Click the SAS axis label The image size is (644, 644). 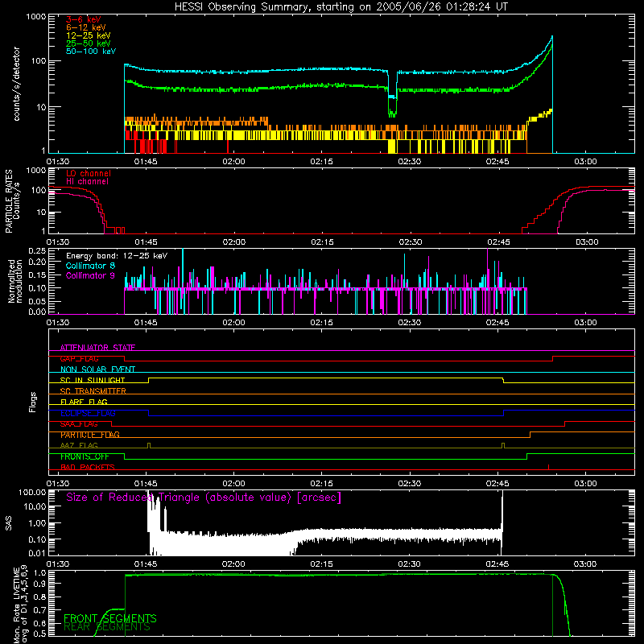click(8, 523)
